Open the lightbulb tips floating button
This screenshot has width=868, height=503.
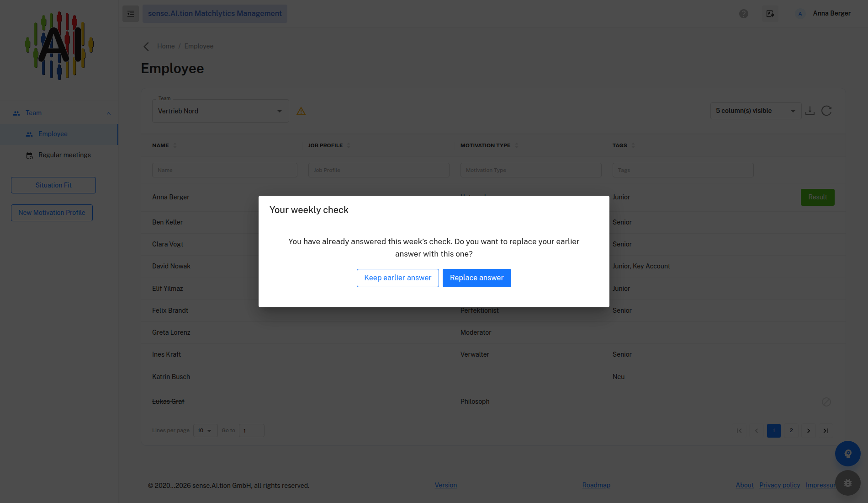pos(848,454)
